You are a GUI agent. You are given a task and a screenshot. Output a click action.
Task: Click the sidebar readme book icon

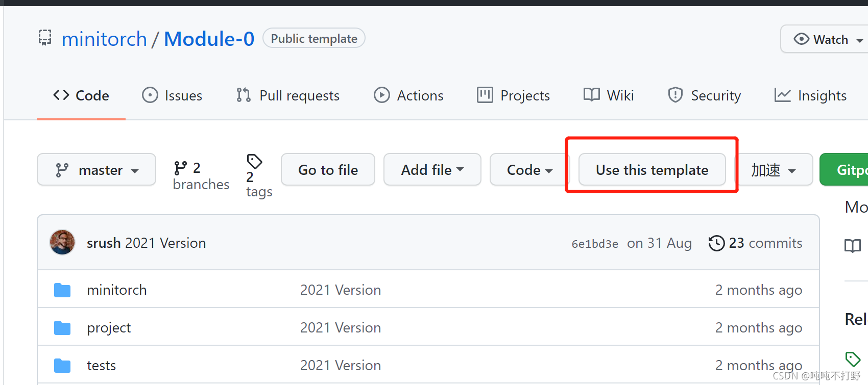tap(853, 246)
